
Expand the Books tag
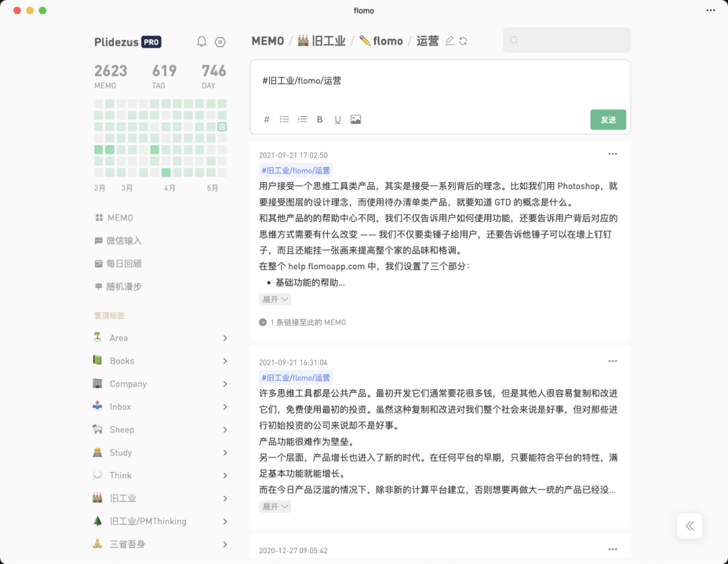click(x=225, y=361)
